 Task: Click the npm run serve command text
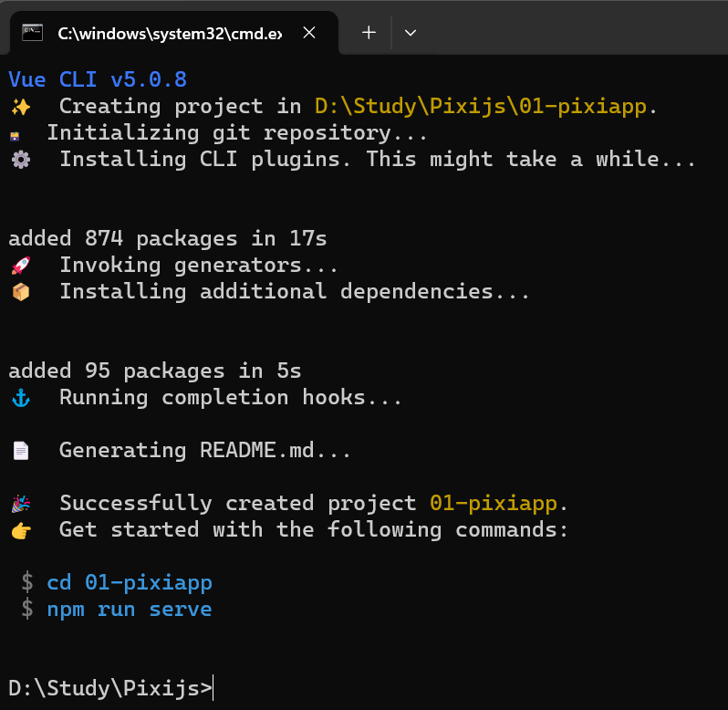pos(130,610)
